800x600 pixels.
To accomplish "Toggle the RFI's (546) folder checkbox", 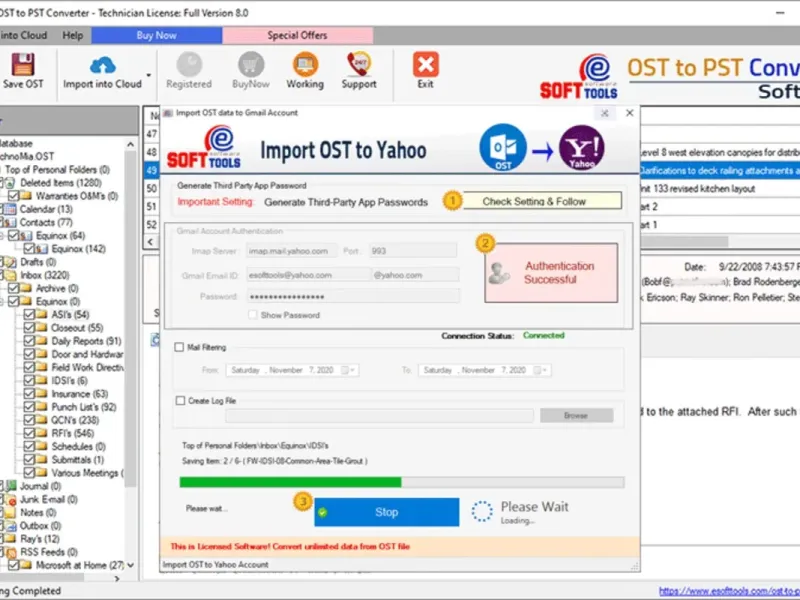I will click(x=30, y=433).
